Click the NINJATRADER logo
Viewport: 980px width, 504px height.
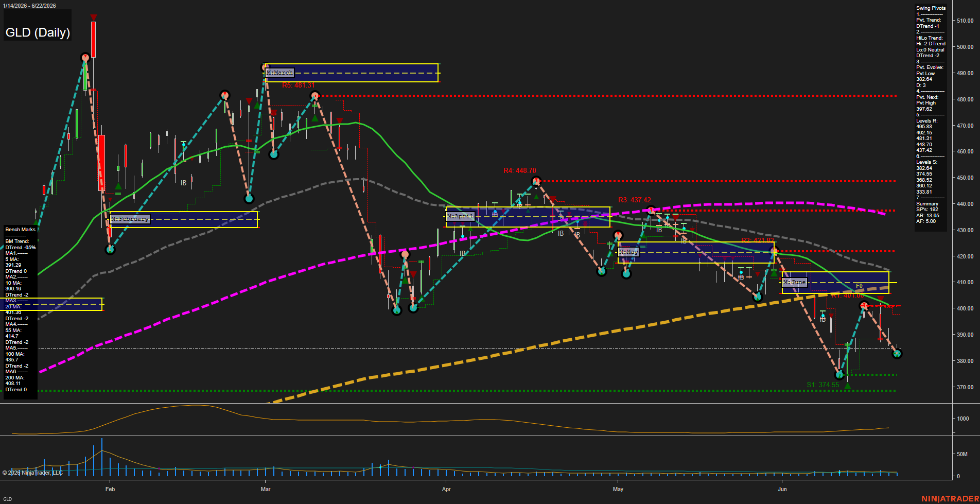950,498
